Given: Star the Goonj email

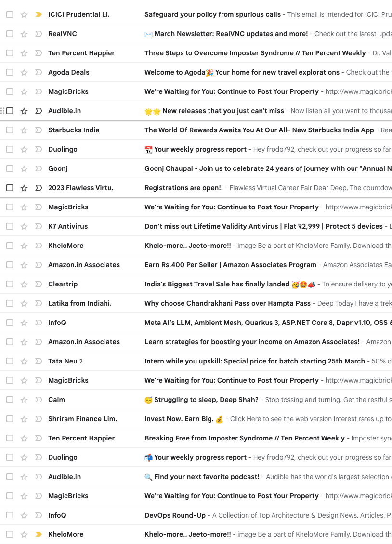Looking at the screenshot, I should point(24,168).
